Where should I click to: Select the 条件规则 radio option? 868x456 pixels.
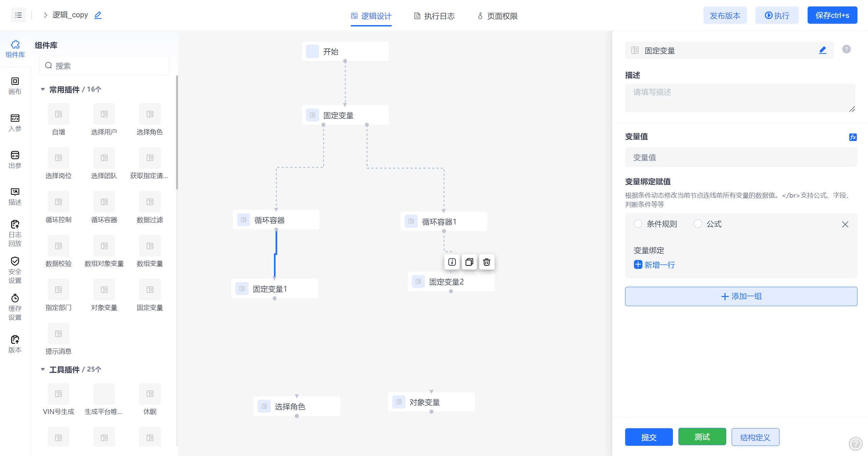coord(638,224)
